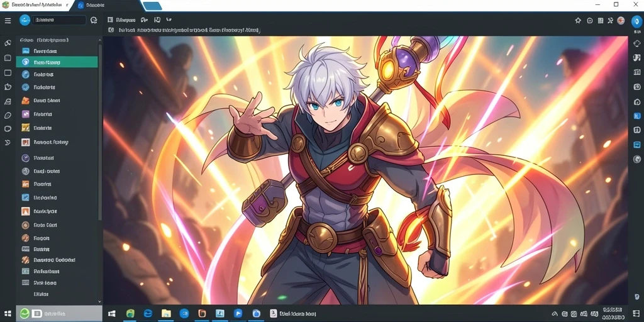Image resolution: width=644 pixels, height=322 pixels.
Task: Click the round blue avatar beside the search box
Action: [x=25, y=20]
